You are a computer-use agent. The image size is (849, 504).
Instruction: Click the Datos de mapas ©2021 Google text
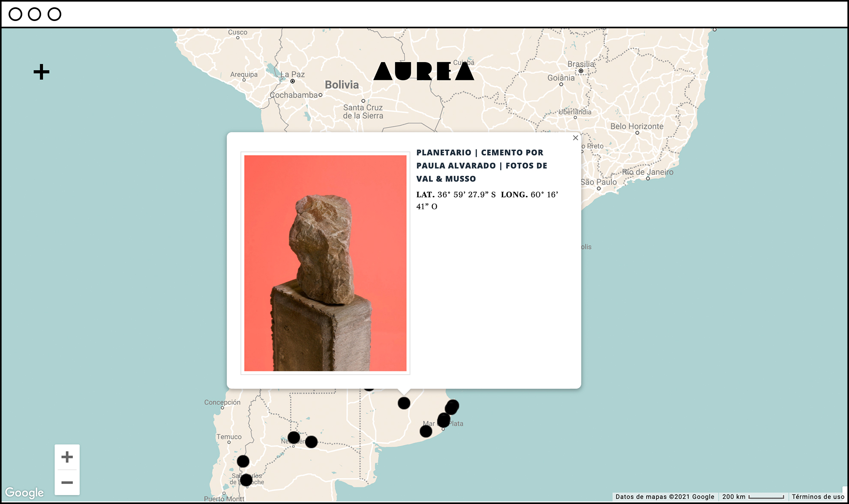click(x=665, y=497)
